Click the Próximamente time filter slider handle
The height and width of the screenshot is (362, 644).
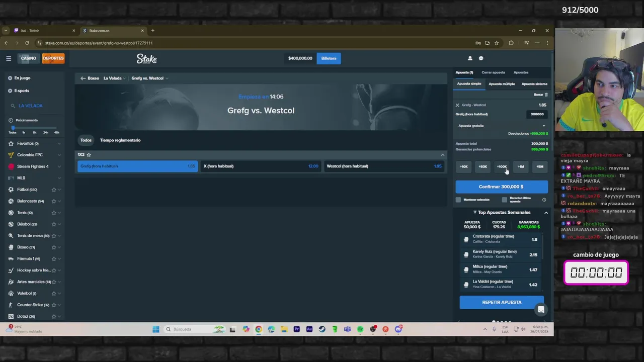point(13,128)
